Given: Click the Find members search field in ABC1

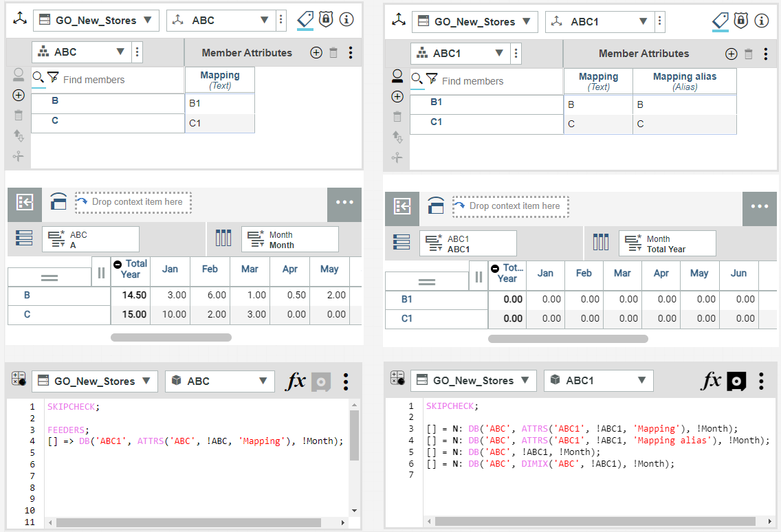Looking at the screenshot, I should click(x=500, y=81).
